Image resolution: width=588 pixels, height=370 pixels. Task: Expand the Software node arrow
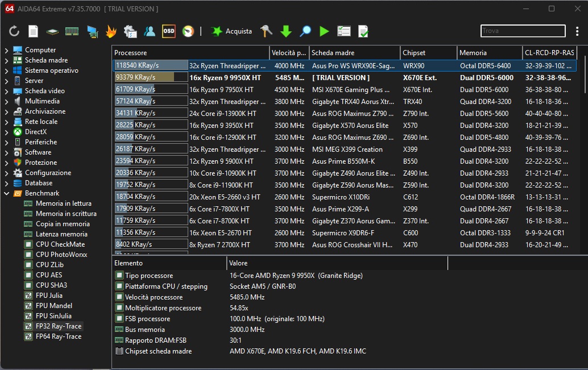[6, 152]
